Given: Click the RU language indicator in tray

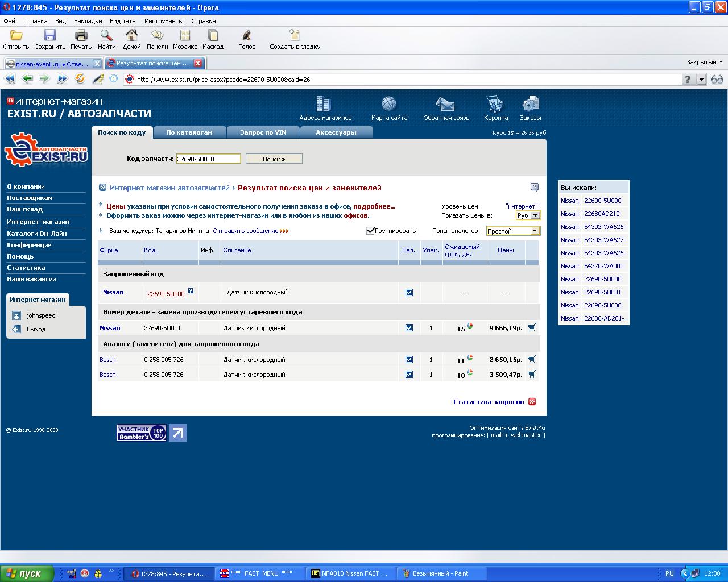Looking at the screenshot, I should pyautogui.click(x=669, y=573).
